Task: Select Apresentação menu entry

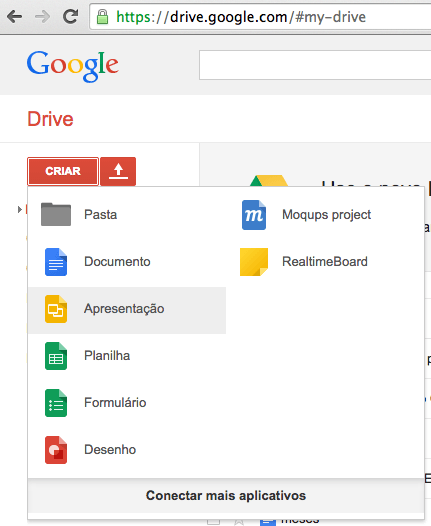Action: (127, 310)
